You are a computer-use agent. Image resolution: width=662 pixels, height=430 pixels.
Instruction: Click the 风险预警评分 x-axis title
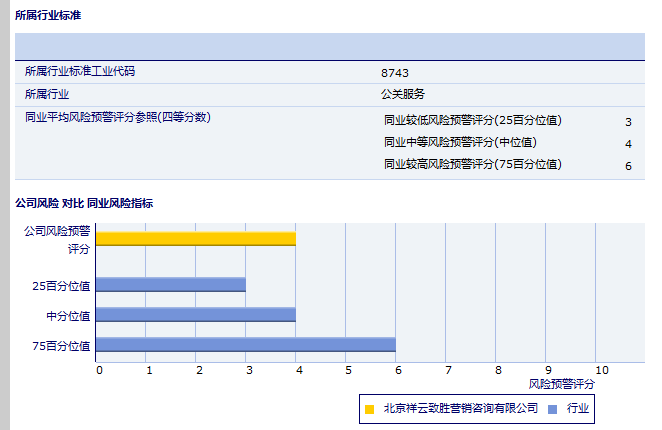561,384
